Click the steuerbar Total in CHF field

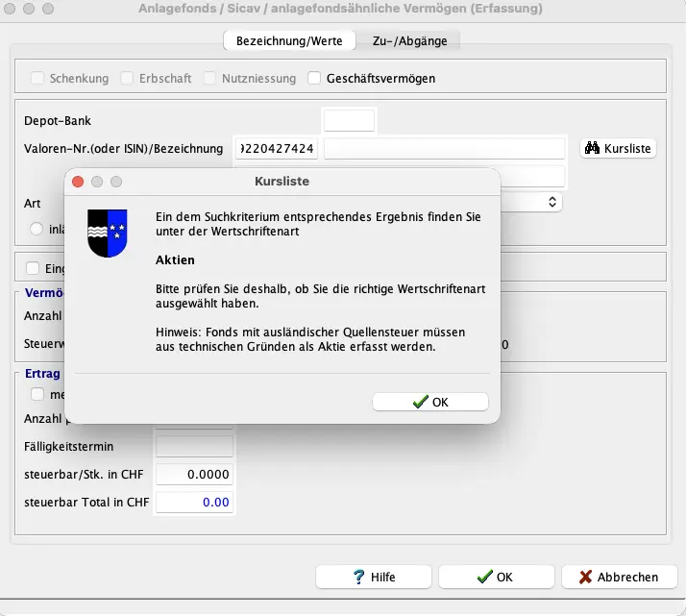194,502
